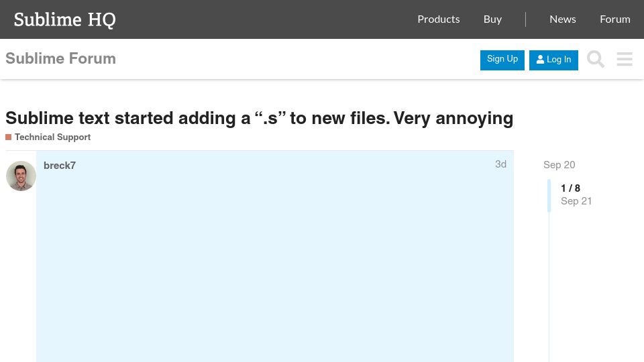Click the 3d post timestamp
The image size is (644, 362).
click(x=500, y=164)
